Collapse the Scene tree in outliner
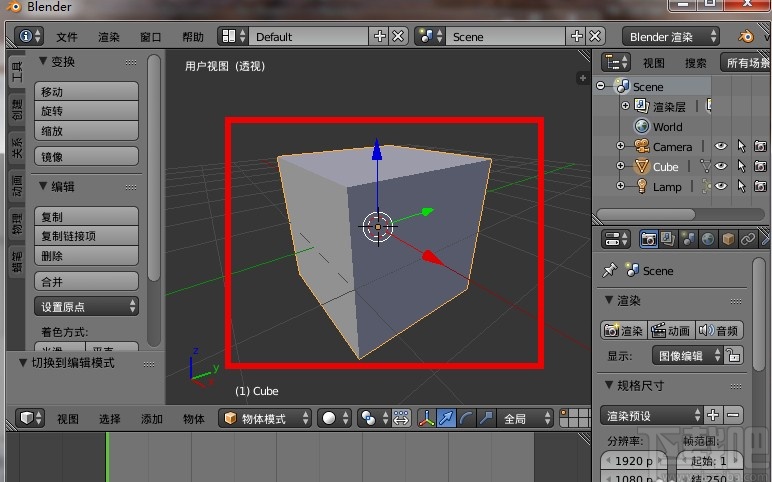Image resolution: width=772 pixels, height=482 pixels. (x=600, y=86)
